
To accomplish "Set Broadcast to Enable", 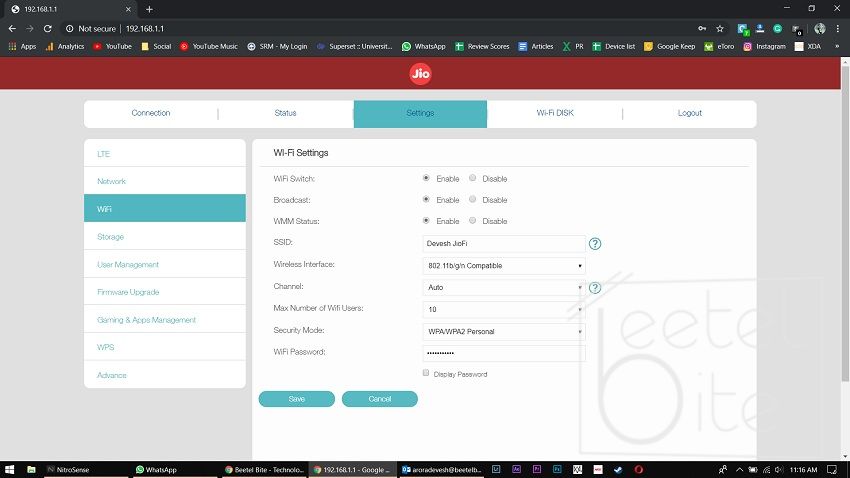I will pyautogui.click(x=426, y=199).
